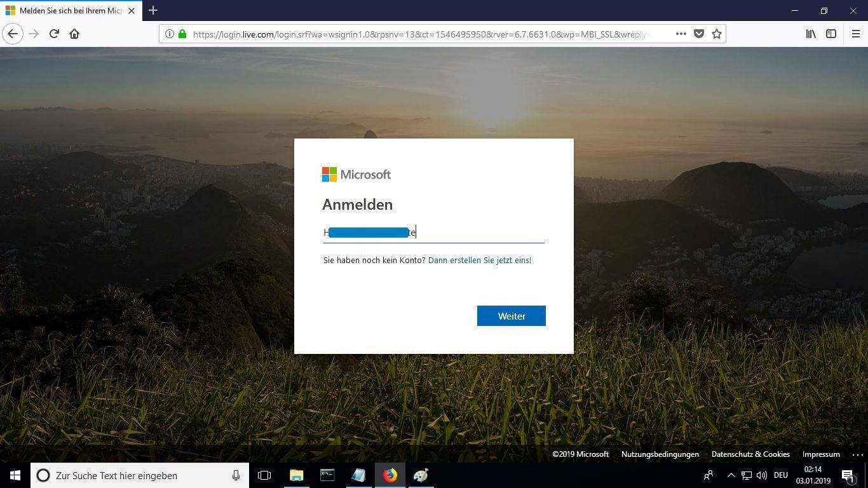Open a new browser tab
Viewport: 868px width, 488px height.
tap(153, 11)
